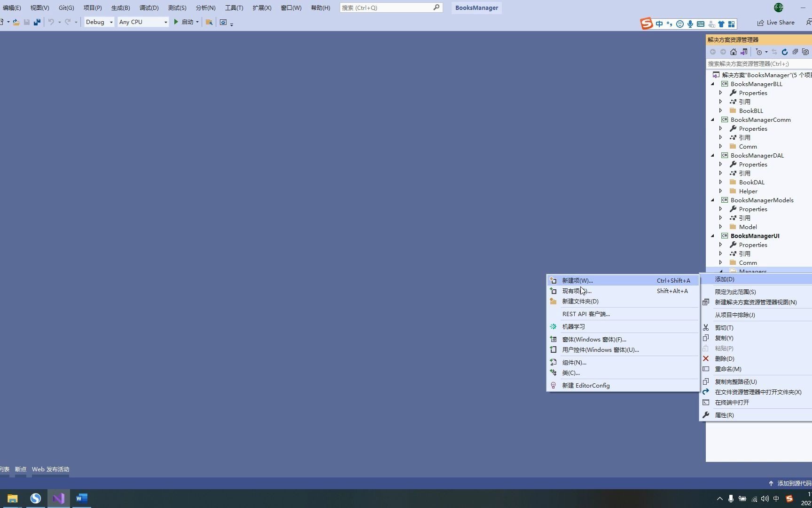Click Collapse All icon in Solution Explorer
Image resolution: width=812 pixels, height=508 pixels.
click(795, 52)
